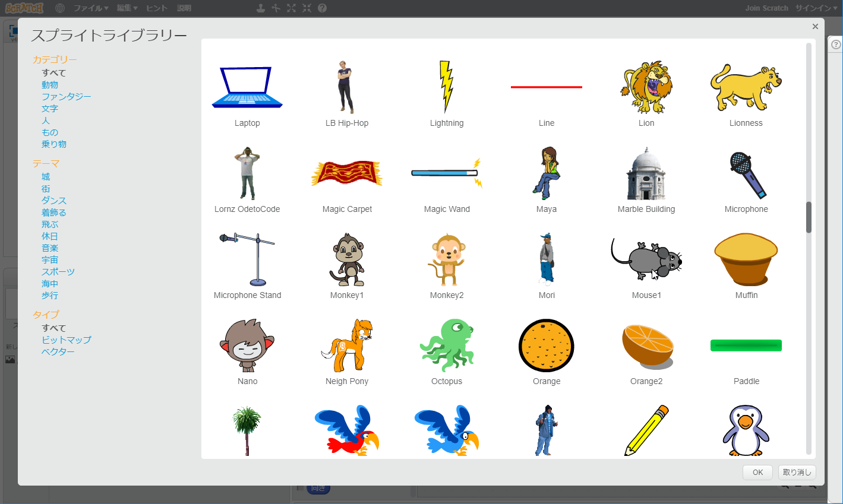The width and height of the screenshot is (843, 504).
Task: Select the Laptop sprite
Action: click(x=247, y=88)
